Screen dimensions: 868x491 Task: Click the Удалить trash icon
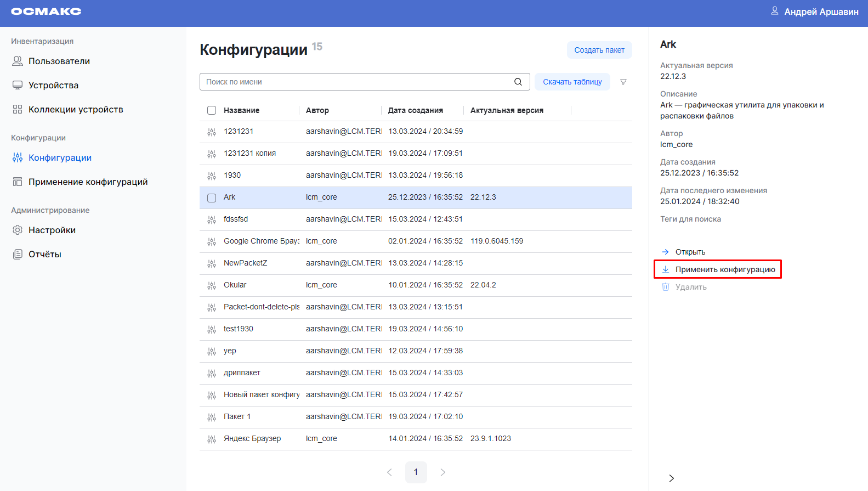click(x=666, y=287)
